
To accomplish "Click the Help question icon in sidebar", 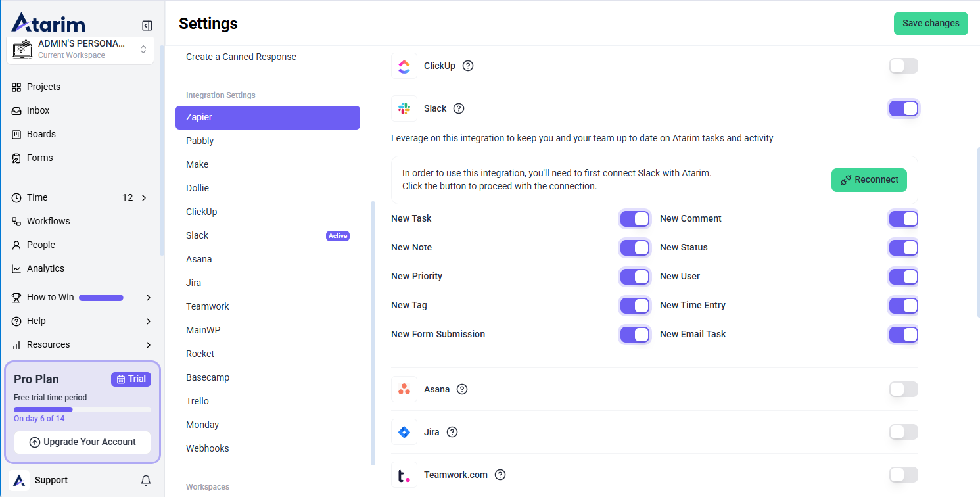I will point(16,321).
